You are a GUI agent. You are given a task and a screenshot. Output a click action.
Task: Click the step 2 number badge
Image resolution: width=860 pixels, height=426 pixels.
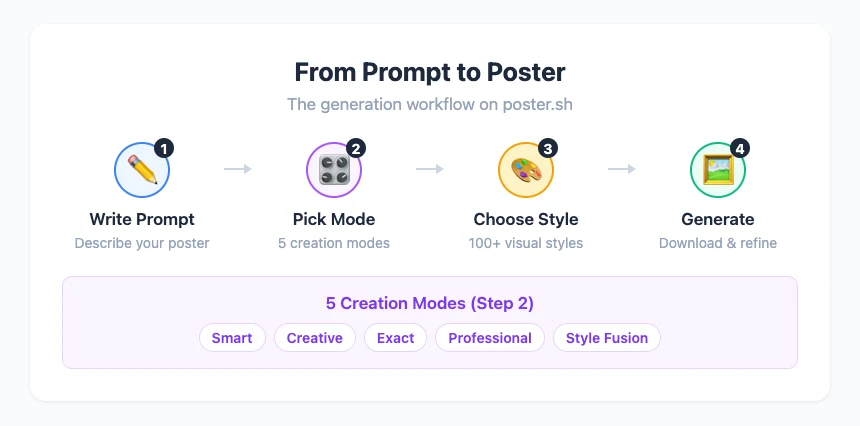pos(356,148)
